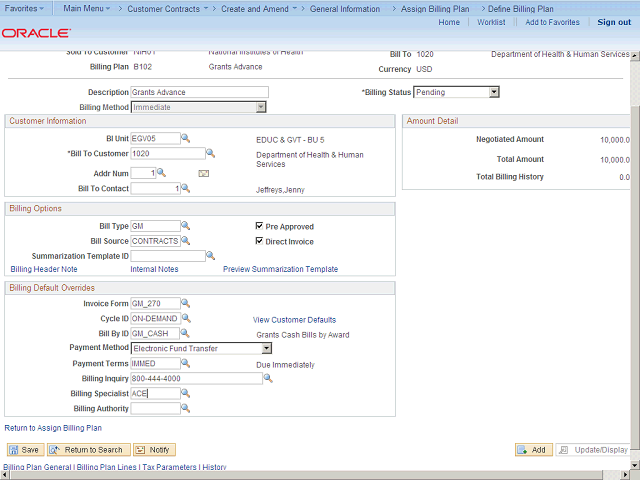Open the Billing Specialist lookup icon
Viewport: 640px width, 480px height.
186,393
